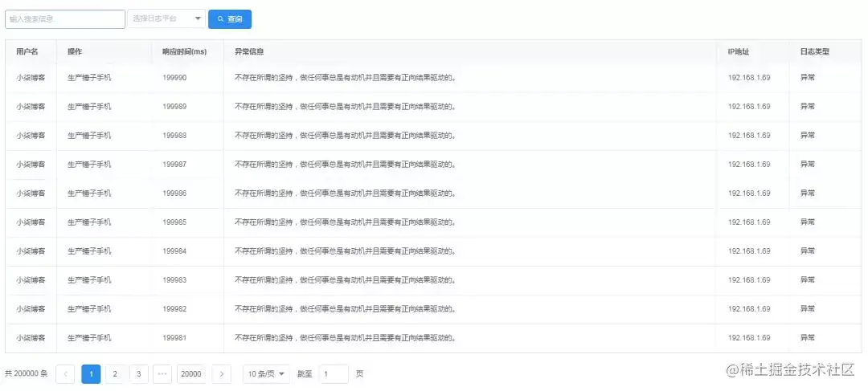Select response time cell 199989
868x391 pixels.
coord(174,106)
